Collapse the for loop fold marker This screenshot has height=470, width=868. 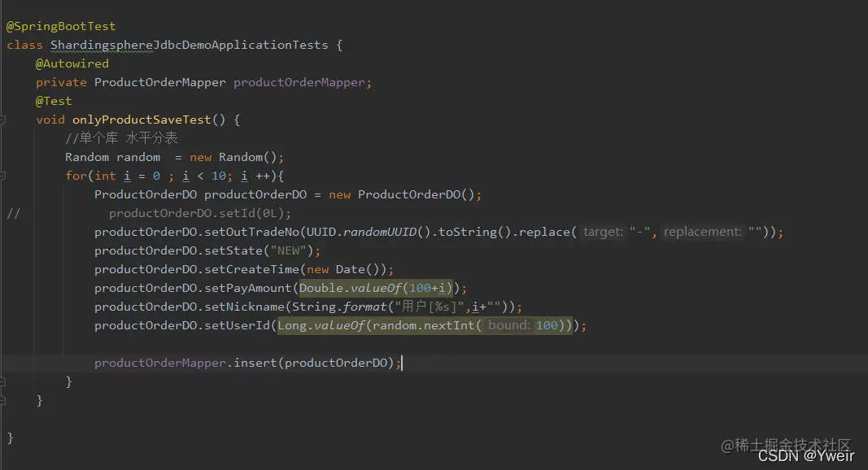click(x=2, y=176)
